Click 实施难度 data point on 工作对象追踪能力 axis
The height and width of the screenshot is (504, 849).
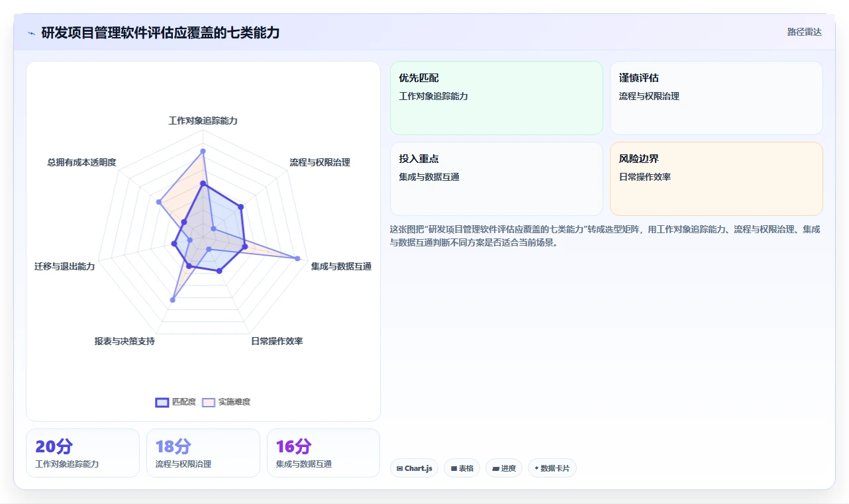(203, 151)
